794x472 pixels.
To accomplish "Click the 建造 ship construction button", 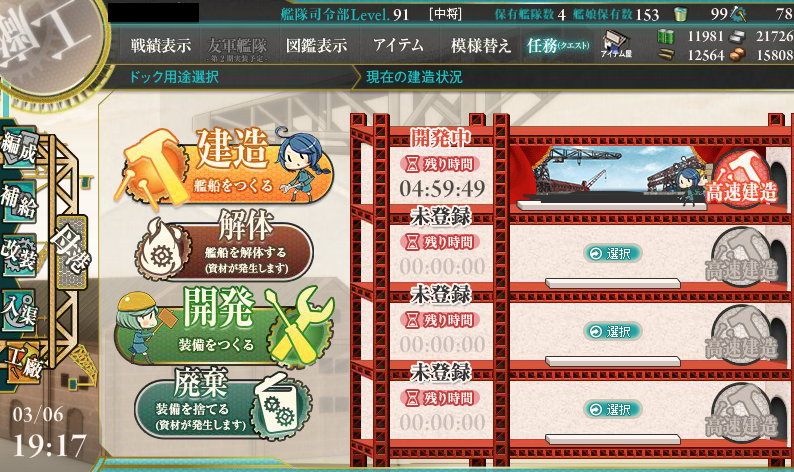I will 225,166.
